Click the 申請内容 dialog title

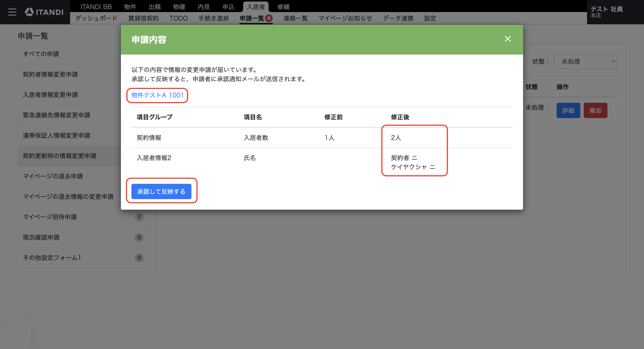pyautogui.click(x=149, y=39)
